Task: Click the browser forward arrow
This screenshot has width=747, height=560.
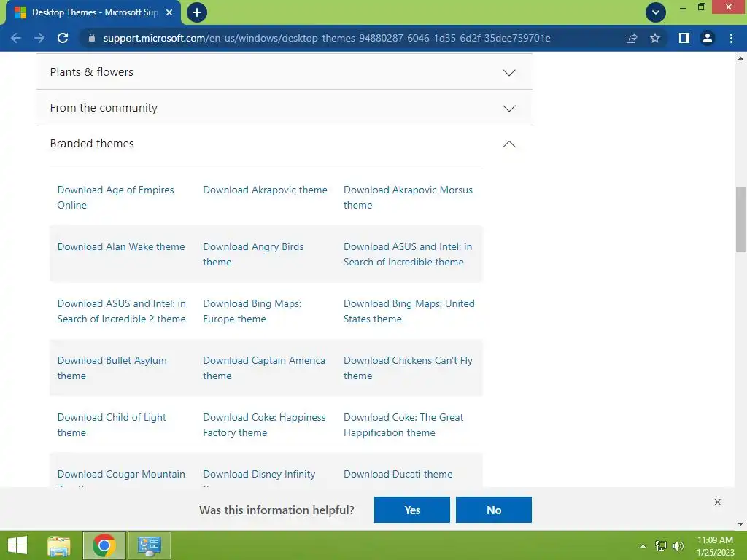Action: point(39,38)
